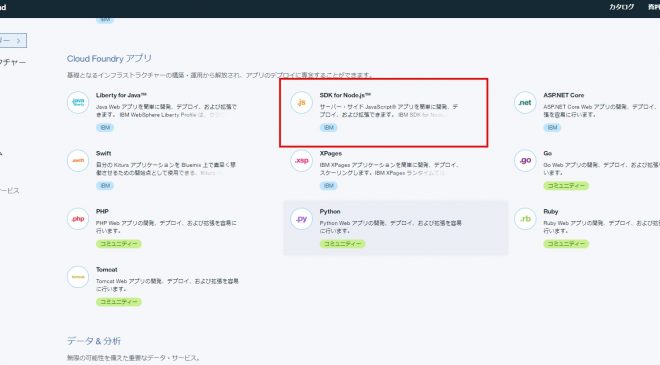Viewport: 660px width, 365px height.
Task: Open the SDK for Node.js title
Action: [x=345, y=95]
